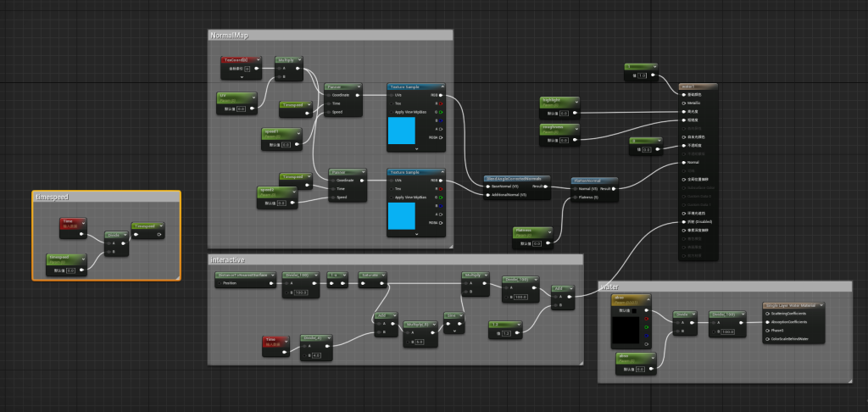The height and width of the screenshot is (412, 868).
Task: Click ScatteringCoefficients pin on Single Layer Water
Action: click(767, 314)
